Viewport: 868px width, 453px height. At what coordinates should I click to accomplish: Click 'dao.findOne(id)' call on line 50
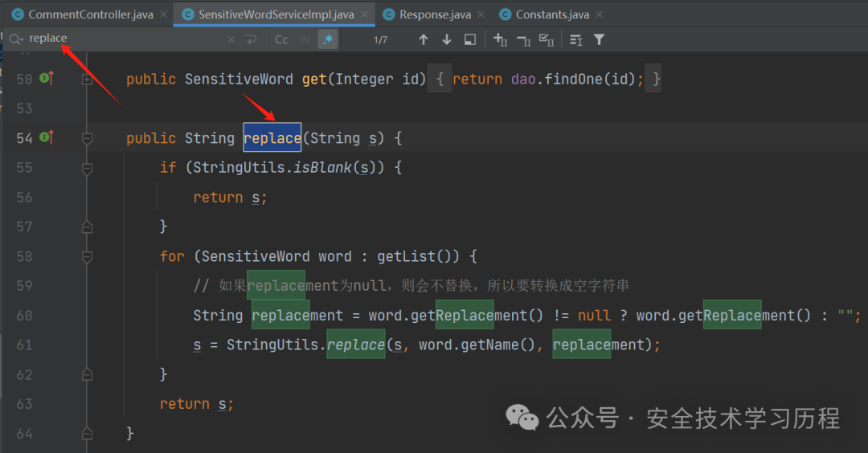[x=573, y=80]
